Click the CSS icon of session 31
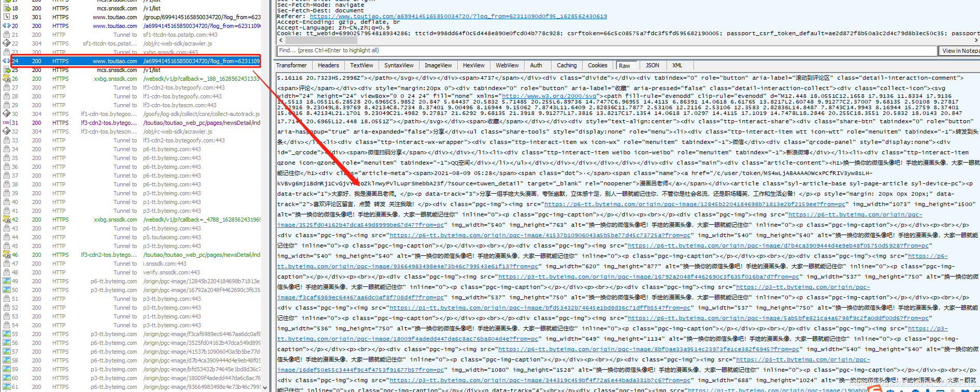The width and height of the screenshot is (980, 392). pyautogui.click(x=7, y=123)
